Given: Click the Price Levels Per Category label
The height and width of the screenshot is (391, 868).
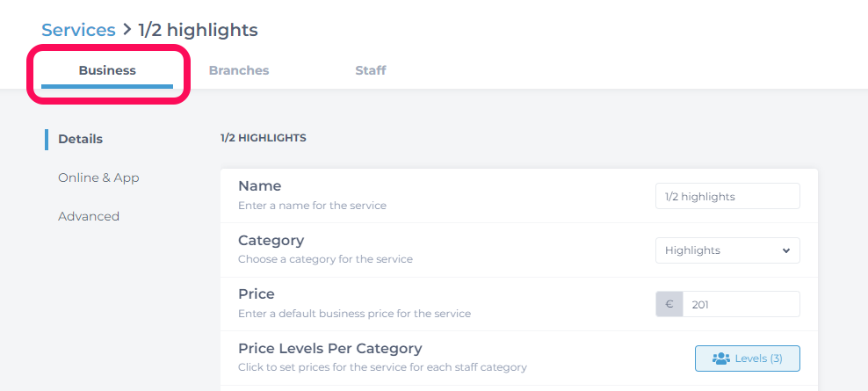Looking at the screenshot, I should point(330,348).
